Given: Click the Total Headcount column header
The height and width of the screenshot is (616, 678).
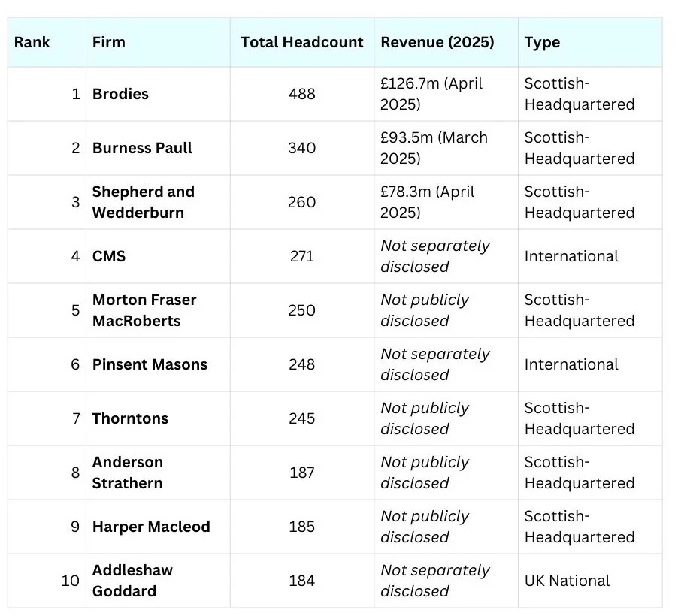Looking at the screenshot, I should 301,42.
